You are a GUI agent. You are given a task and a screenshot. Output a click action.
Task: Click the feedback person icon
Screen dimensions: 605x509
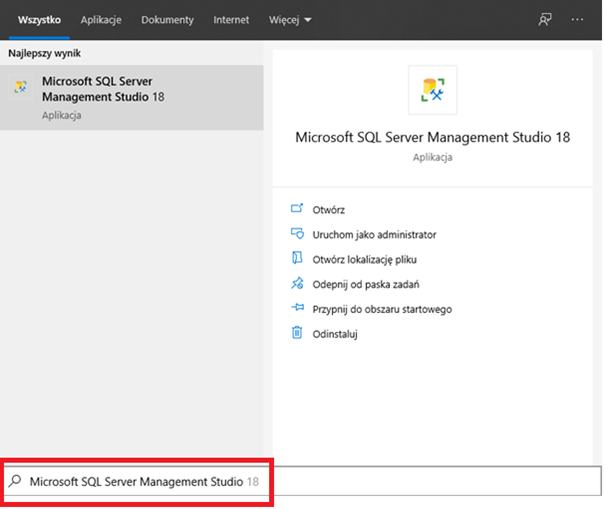click(545, 19)
